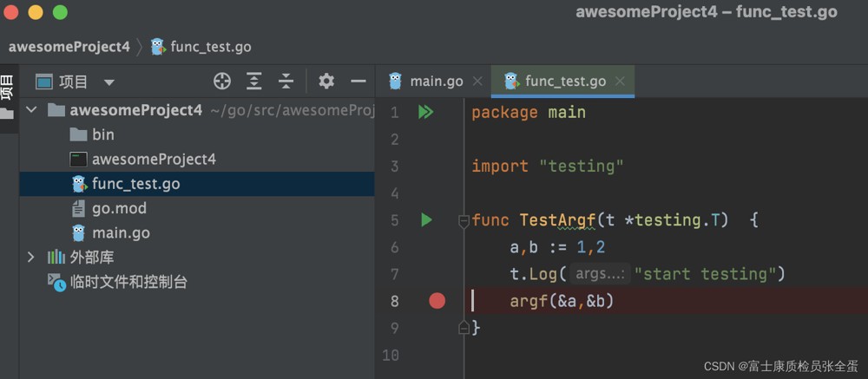Expand the 外部库 external libraries node
Image resolution: width=868 pixels, height=379 pixels.
pos(31,257)
